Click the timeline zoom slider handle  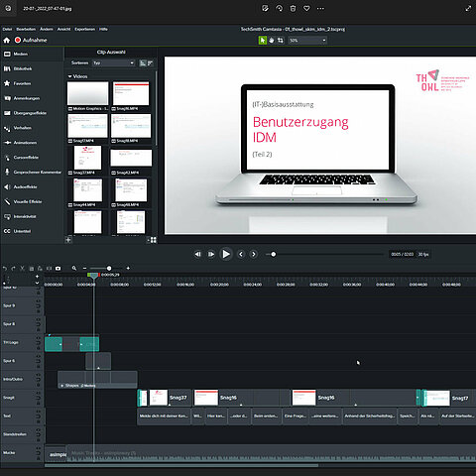click(x=109, y=269)
